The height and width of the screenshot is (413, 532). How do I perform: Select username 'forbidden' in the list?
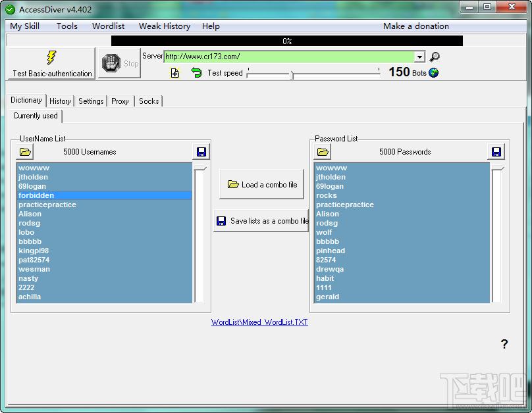[x=104, y=195]
